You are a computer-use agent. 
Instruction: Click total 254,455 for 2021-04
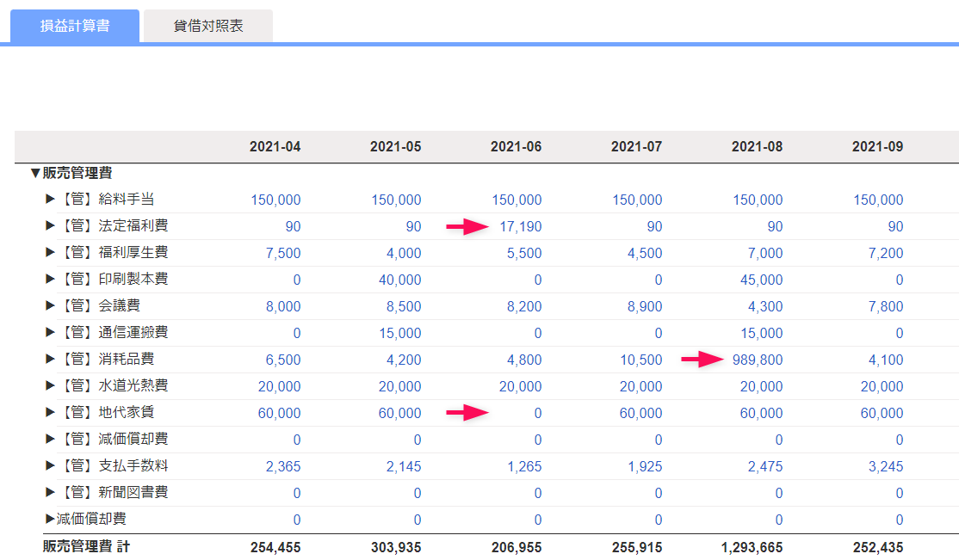click(275, 548)
